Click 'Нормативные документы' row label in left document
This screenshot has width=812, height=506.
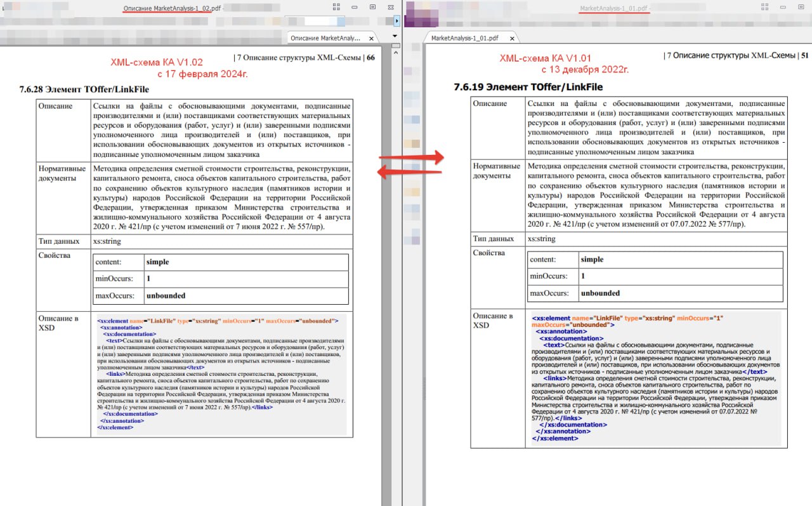coord(62,173)
